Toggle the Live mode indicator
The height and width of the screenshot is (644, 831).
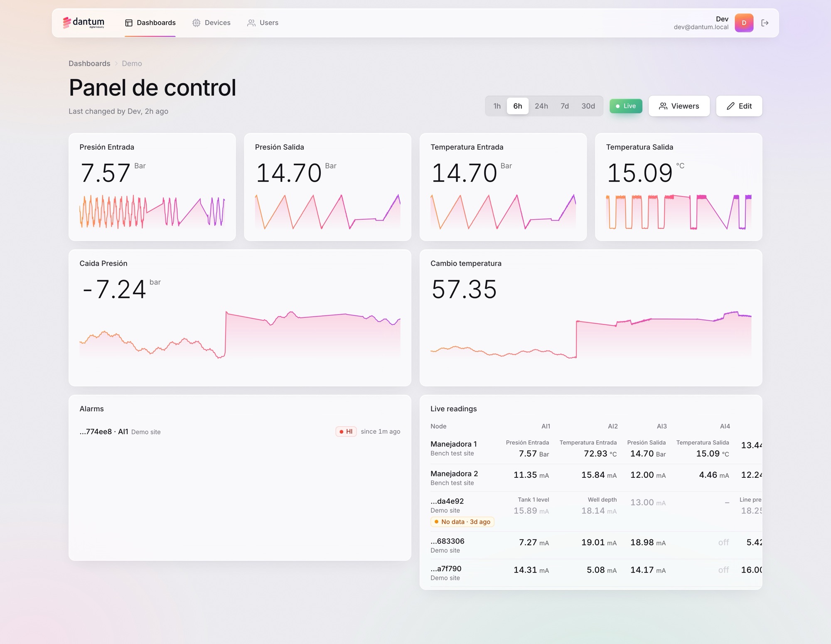pos(626,106)
